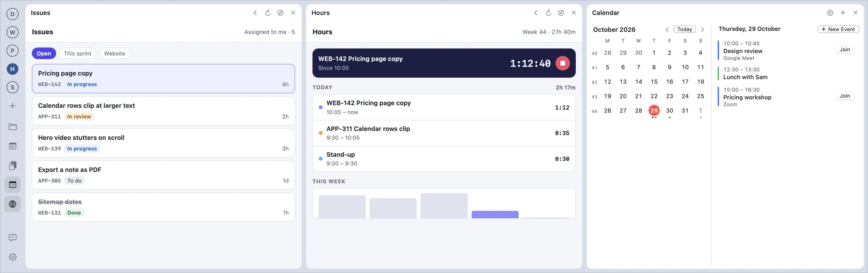Add a new workspace with the sidebar plus
This screenshot has height=273, width=868.
13,106
